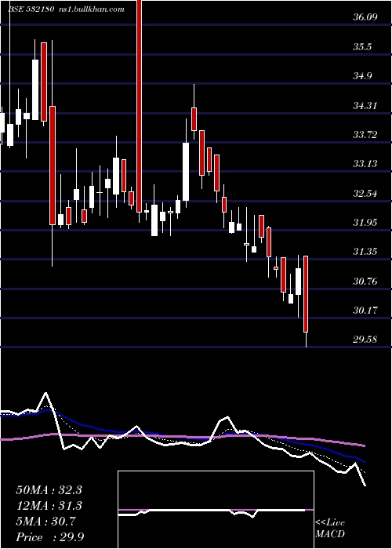
Task: Click the Live MACD inset chart
Action: 216,510
